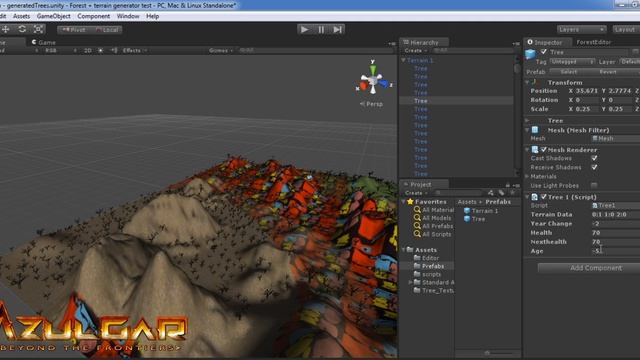Click the Hierarchy search field

pos(473,50)
